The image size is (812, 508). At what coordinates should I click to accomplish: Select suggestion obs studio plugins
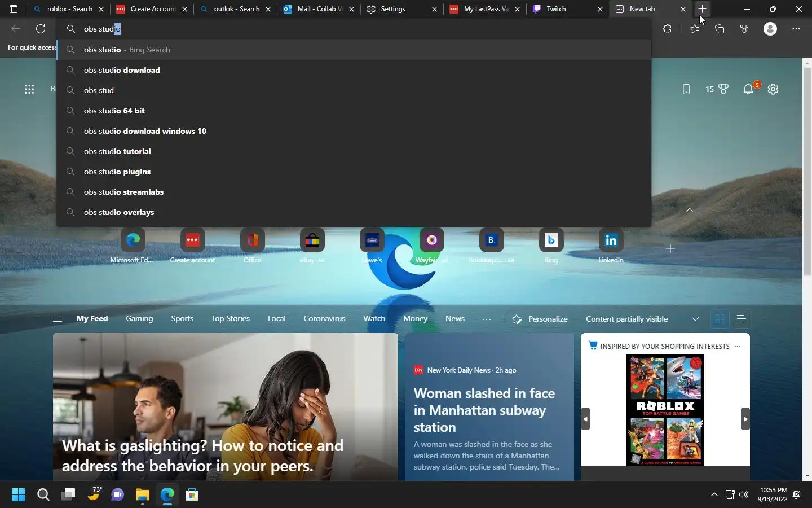tap(354, 172)
